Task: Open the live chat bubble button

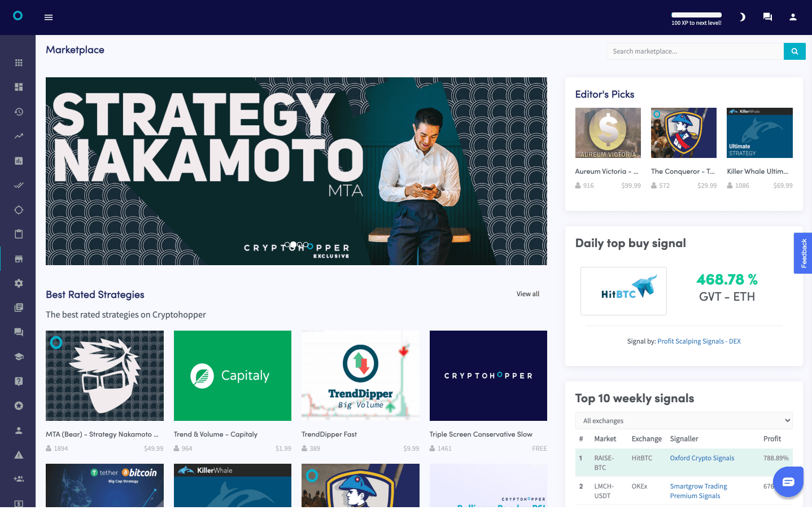Action: [x=788, y=482]
